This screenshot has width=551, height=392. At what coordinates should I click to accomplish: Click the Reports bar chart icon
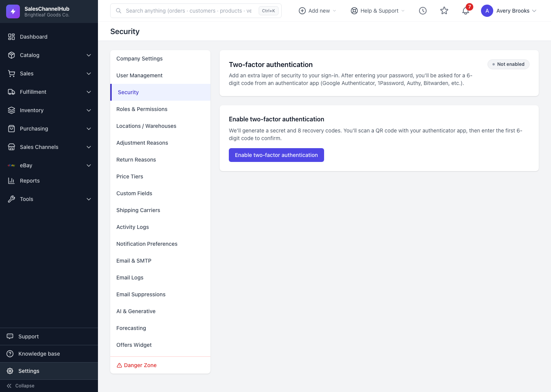point(11,181)
